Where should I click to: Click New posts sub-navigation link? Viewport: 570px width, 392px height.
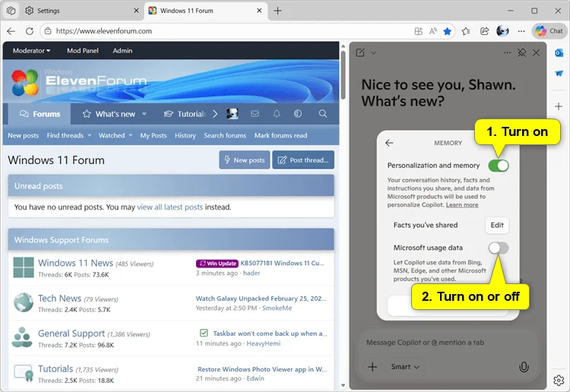24,135
